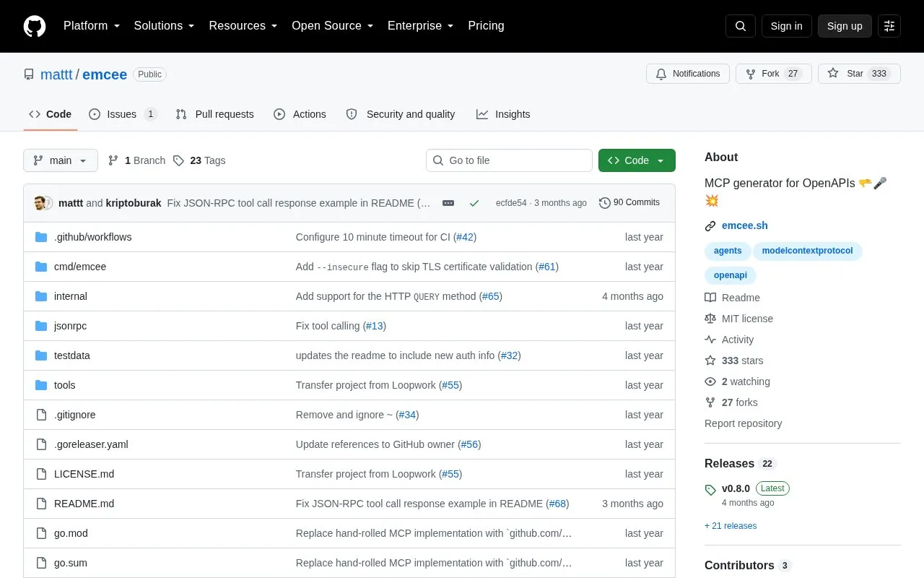Open the mattt owner profile link
The image size is (924, 578).
56,74
